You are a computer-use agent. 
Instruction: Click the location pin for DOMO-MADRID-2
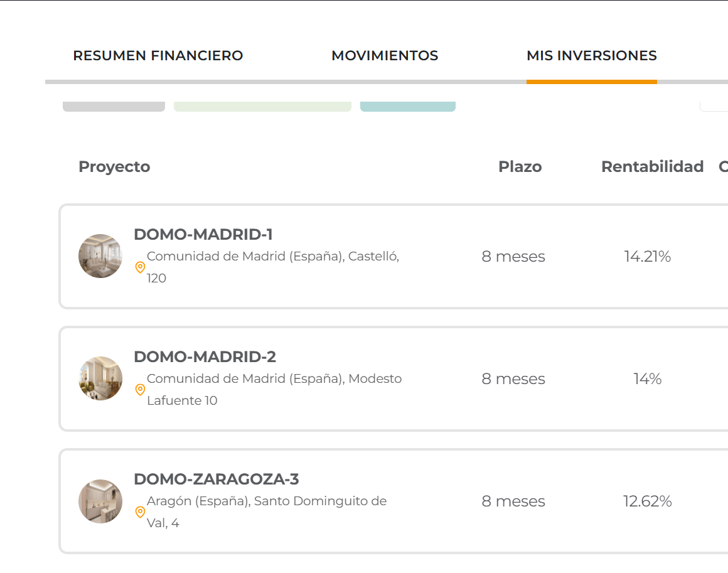(x=140, y=390)
